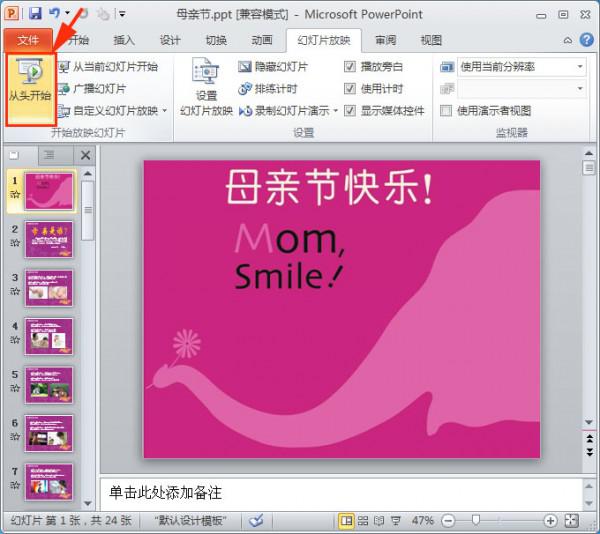600x534 pixels.
Task: Expand 使用当前分辨率 resolution dropdown
Action: pos(580,67)
